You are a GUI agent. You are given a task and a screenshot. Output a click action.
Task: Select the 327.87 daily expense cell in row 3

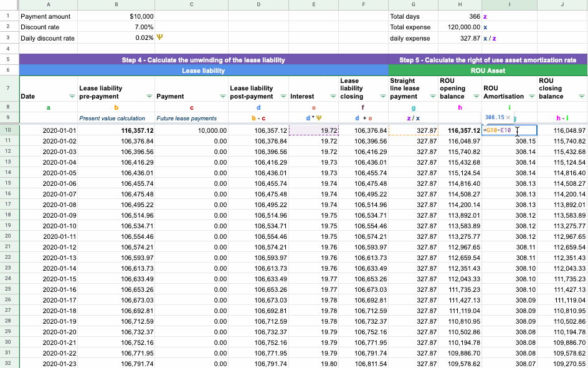click(460, 38)
